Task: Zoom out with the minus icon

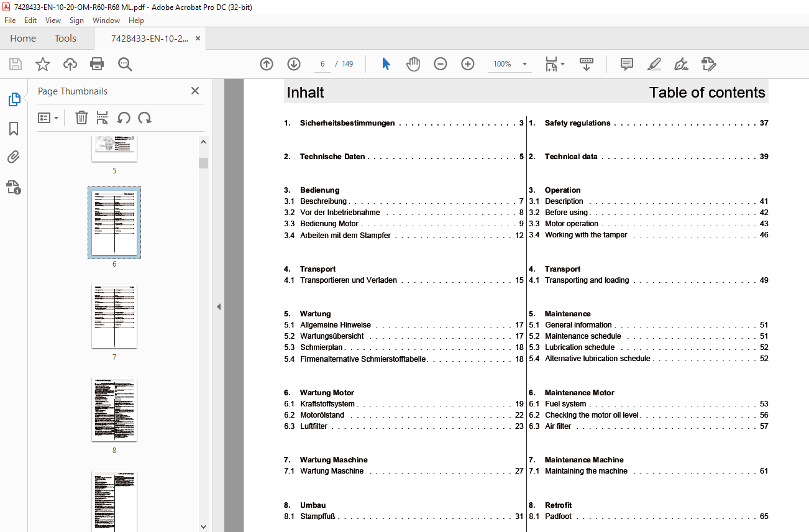Action: [441, 64]
